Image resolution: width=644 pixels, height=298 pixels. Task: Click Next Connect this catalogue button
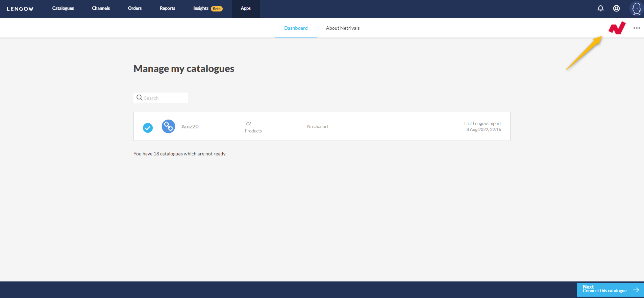coord(605,290)
